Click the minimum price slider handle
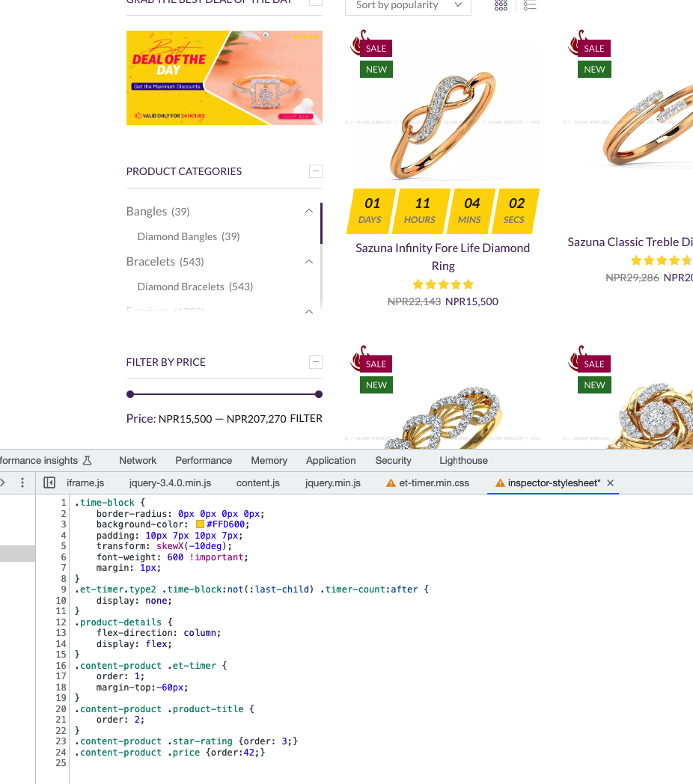The width and height of the screenshot is (693, 784). coord(130,394)
